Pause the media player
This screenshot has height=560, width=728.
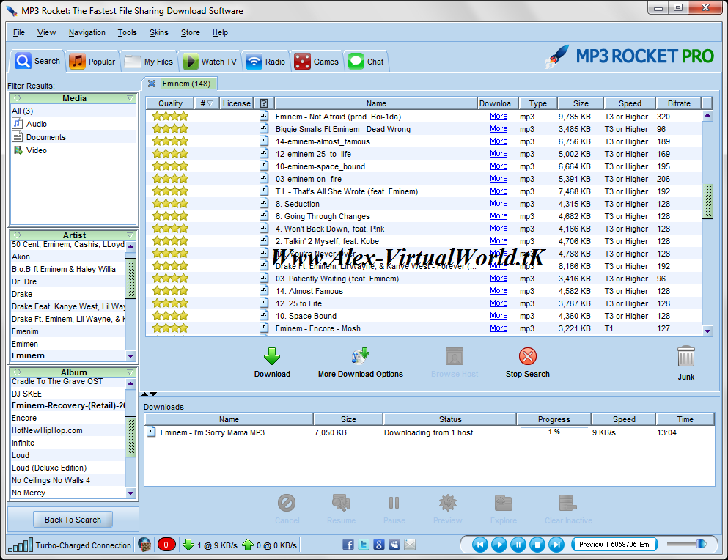point(518,544)
